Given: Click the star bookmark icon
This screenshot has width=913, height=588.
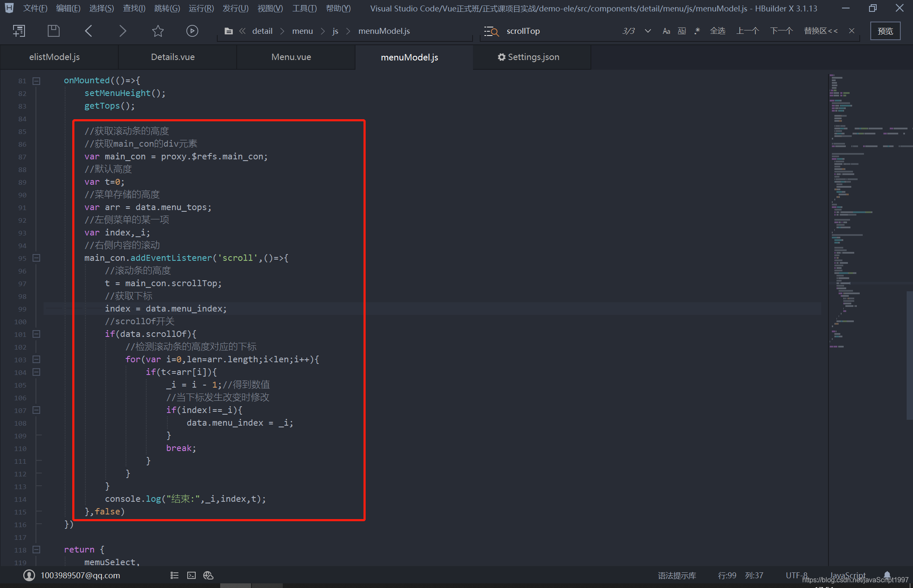Looking at the screenshot, I should [158, 31].
